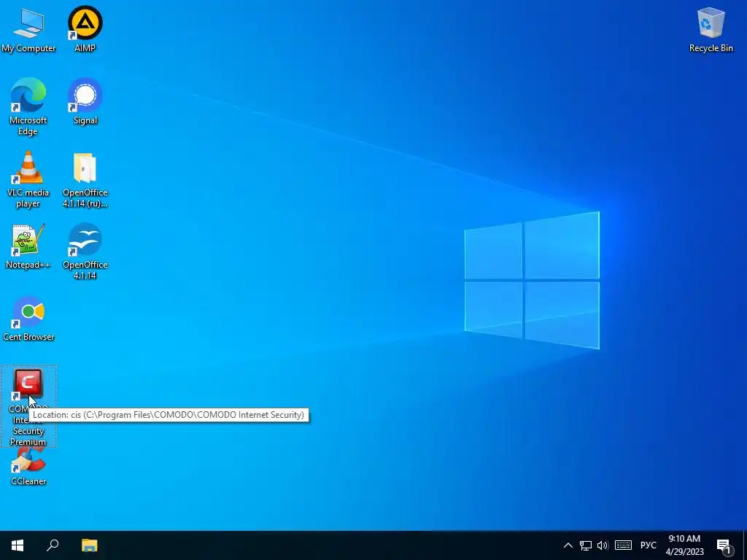This screenshot has width=747, height=560.
Task: Open network status tray icon
Action: (x=586, y=545)
